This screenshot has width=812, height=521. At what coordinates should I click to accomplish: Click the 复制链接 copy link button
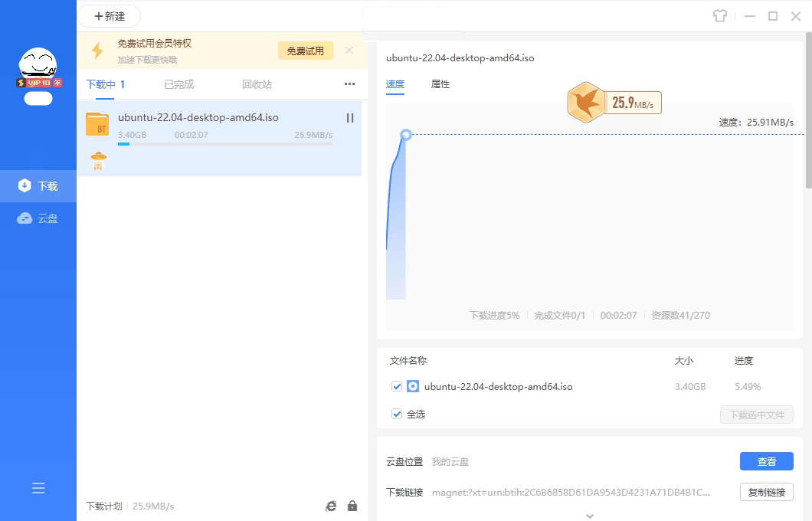point(766,492)
